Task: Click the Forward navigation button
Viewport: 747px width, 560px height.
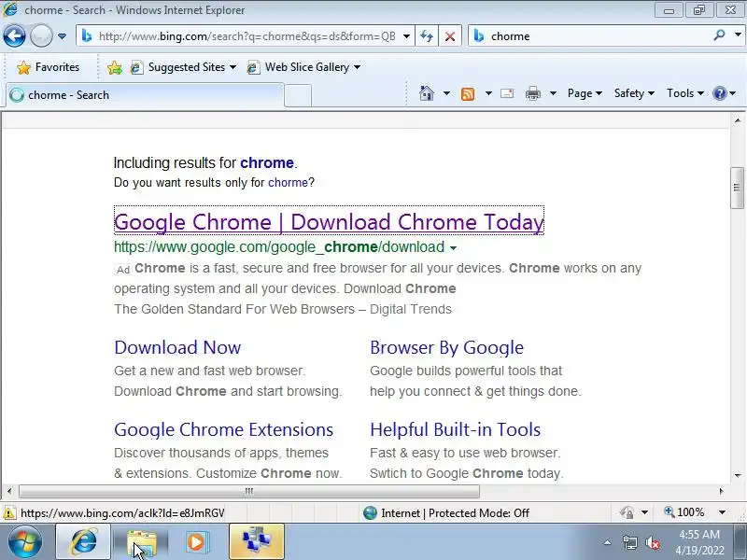Action: click(x=41, y=35)
